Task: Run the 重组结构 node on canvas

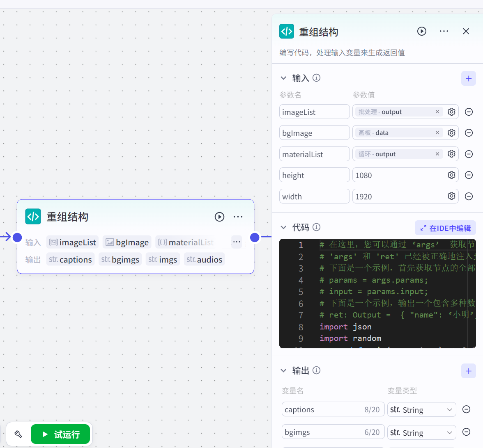Action: 219,217
